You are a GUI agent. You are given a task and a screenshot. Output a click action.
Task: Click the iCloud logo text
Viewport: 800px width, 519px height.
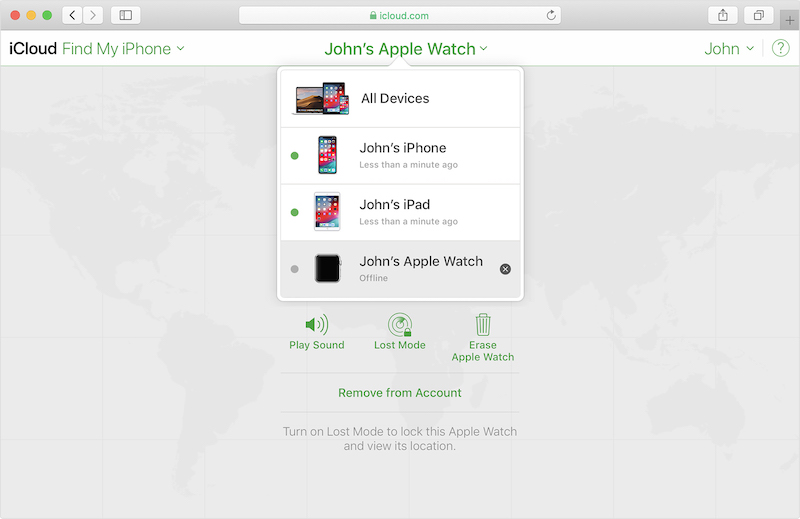tap(33, 48)
